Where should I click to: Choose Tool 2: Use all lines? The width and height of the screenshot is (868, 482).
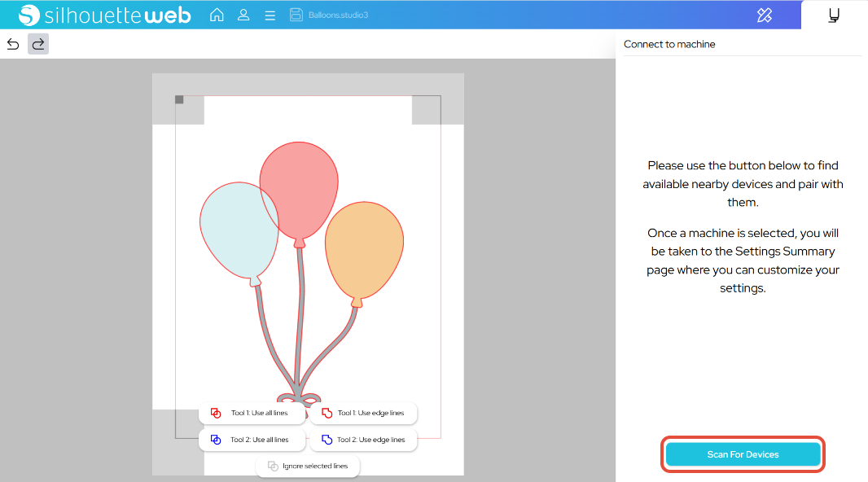pyautogui.click(x=252, y=440)
